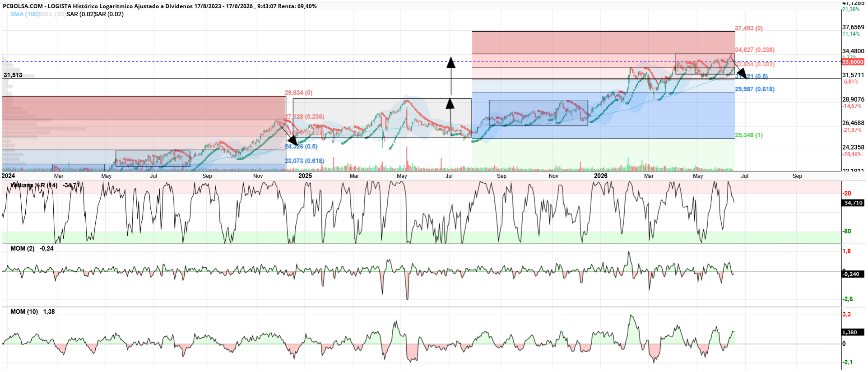Click the 3,3 upper value on MOM (10) axis
The image size is (868, 372).
[847, 314]
